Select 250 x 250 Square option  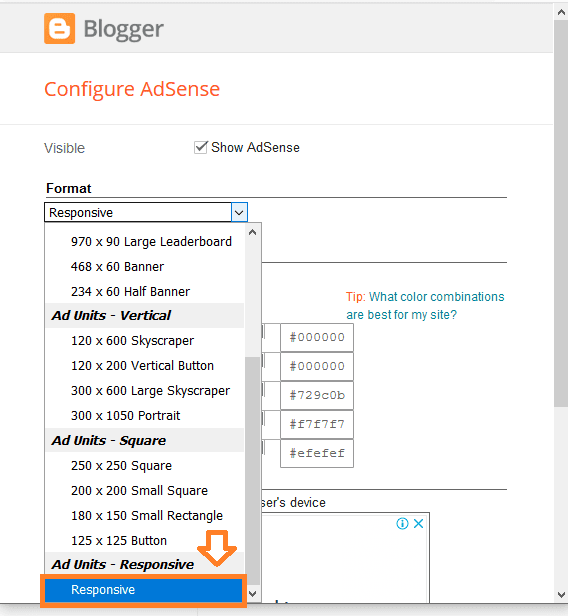coord(145,466)
